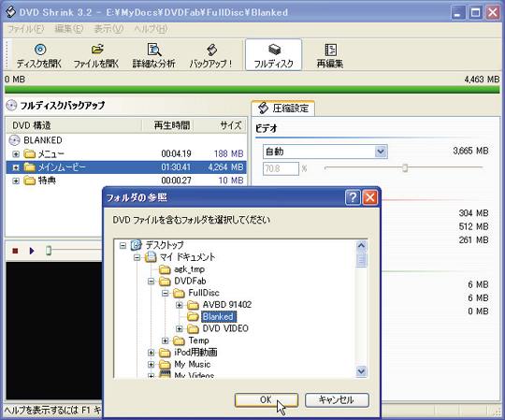The height and width of the screenshot is (420, 505).
Task: Adjust the video compression ratio slider handle
Action: 405,167
